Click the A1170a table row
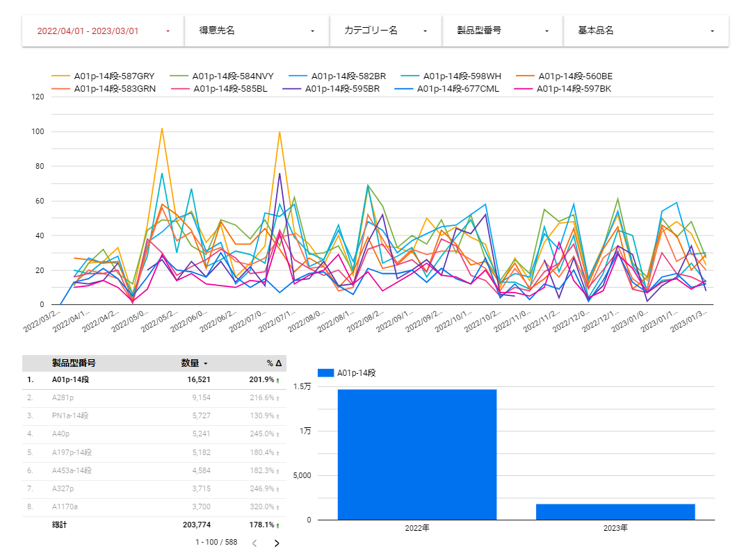 (154, 506)
